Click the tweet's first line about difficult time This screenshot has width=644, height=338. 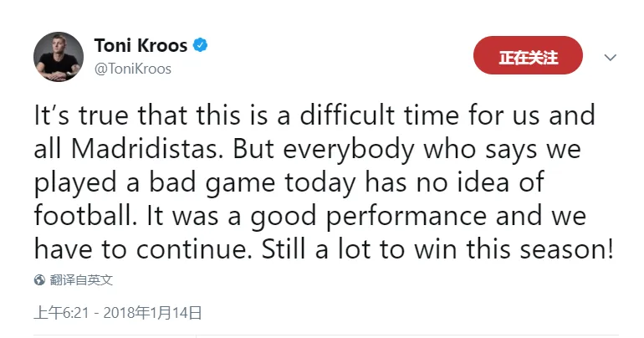click(314, 115)
